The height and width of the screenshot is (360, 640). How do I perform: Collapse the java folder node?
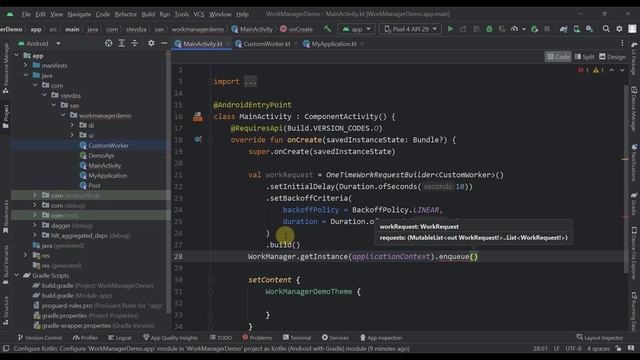pyautogui.click(x=26, y=76)
